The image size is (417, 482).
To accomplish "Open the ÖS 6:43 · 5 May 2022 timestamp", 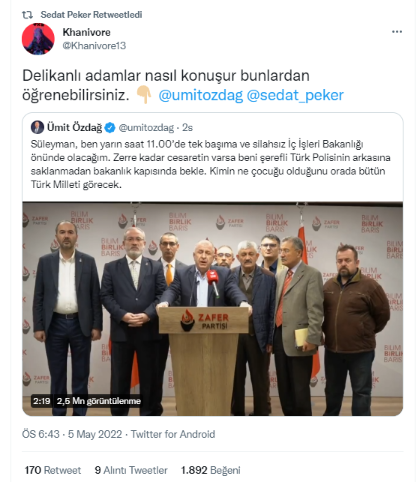I will pyautogui.click(x=72, y=434).
